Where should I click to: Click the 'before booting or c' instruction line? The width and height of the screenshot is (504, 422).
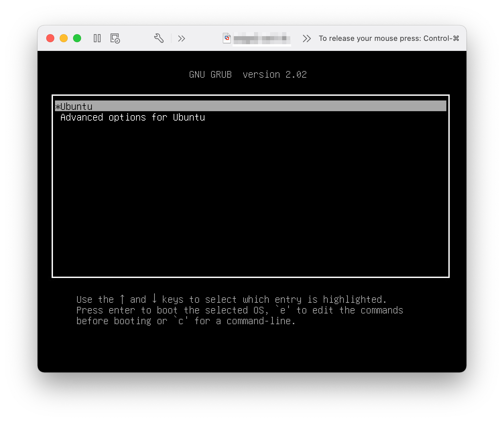[186, 321]
